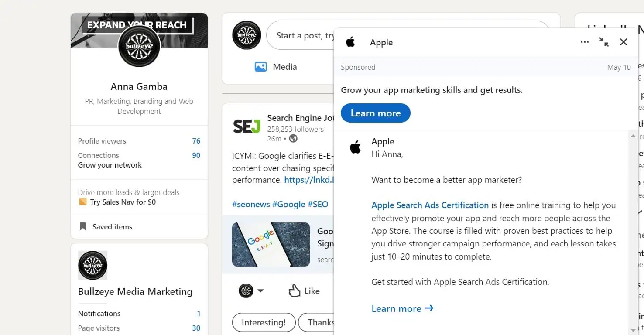
Task: Click the blue Learn more button
Action: 376,113
